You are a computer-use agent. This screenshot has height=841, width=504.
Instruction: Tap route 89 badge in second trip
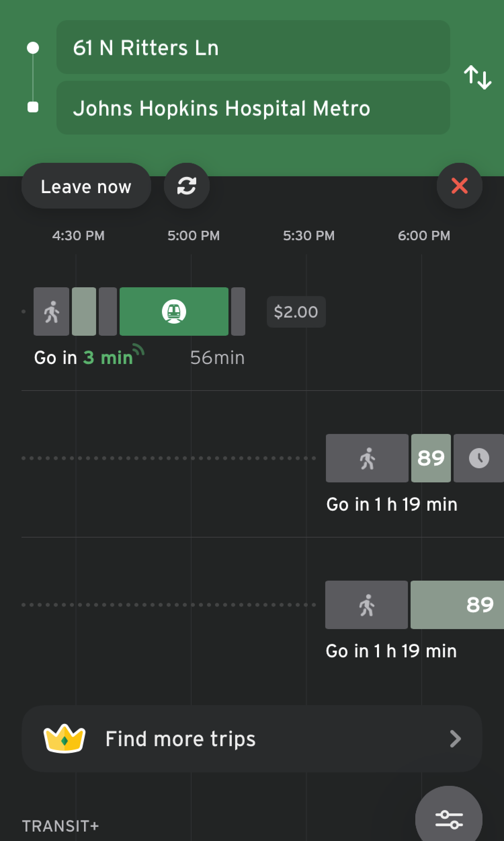click(x=431, y=458)
